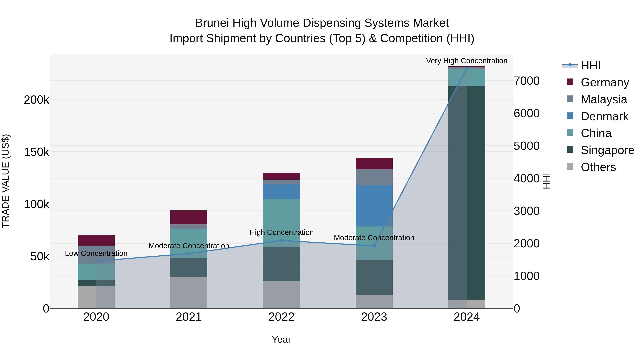Toggle Others series in legend
644x362 pixels.
click(x=591, y=167)
